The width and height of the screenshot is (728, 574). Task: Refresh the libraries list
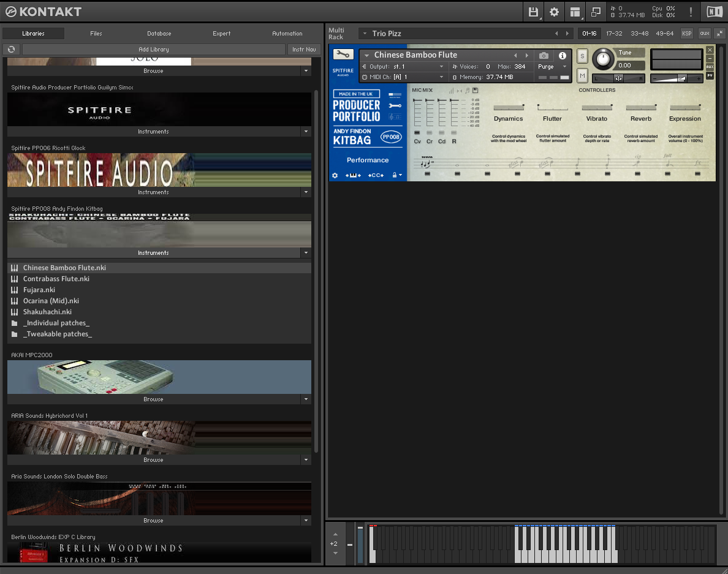(12, 49)
